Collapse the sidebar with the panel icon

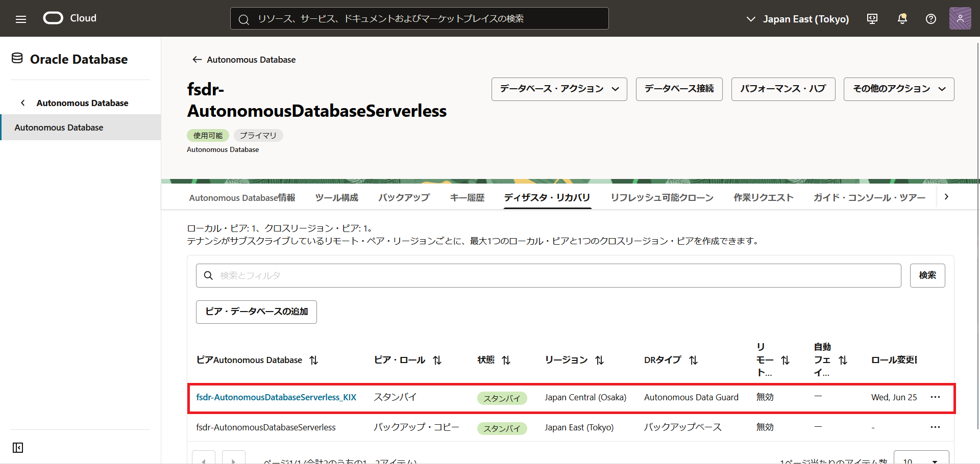tap(18, 448)
